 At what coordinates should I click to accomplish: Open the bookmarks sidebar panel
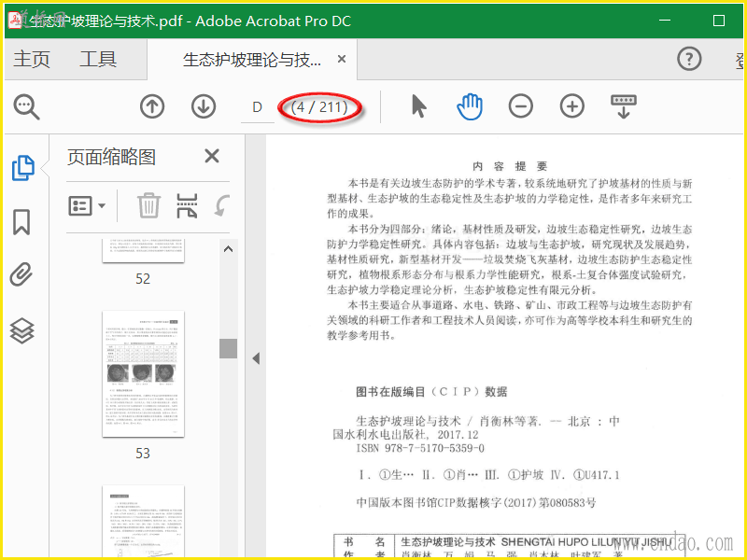pos(21,222)
